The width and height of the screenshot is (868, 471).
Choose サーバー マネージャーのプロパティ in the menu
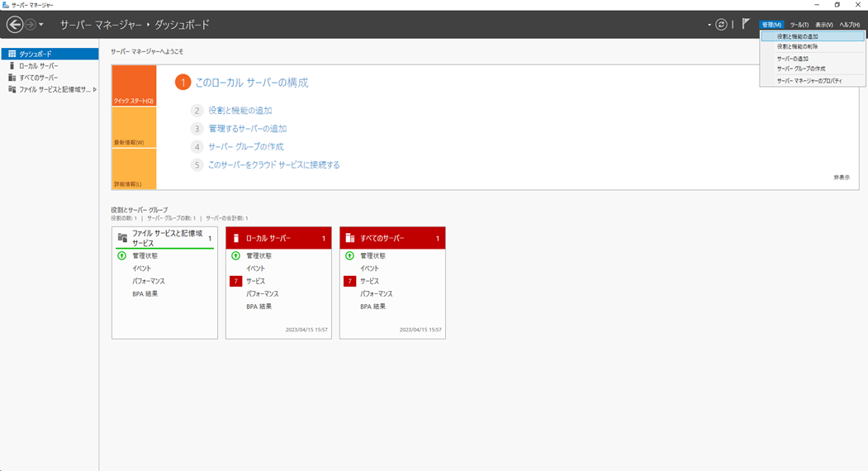pos(809,81)
